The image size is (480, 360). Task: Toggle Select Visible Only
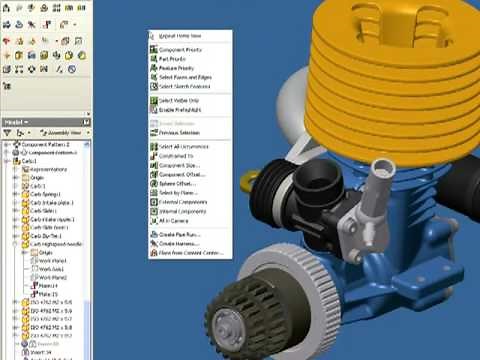point(190,100)
